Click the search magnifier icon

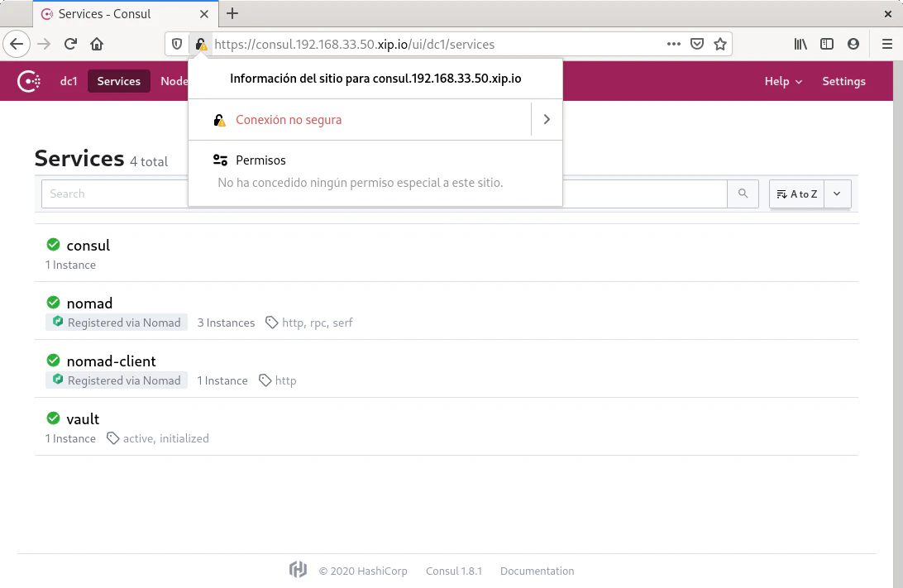tap(743, 194)
